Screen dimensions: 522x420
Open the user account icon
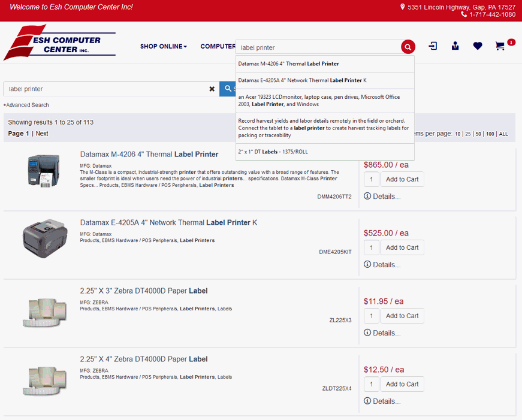pos(455,46)
